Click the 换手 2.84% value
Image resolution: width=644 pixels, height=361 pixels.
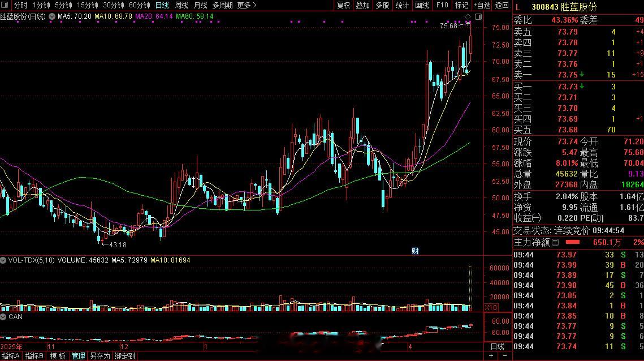coord(567,196)
